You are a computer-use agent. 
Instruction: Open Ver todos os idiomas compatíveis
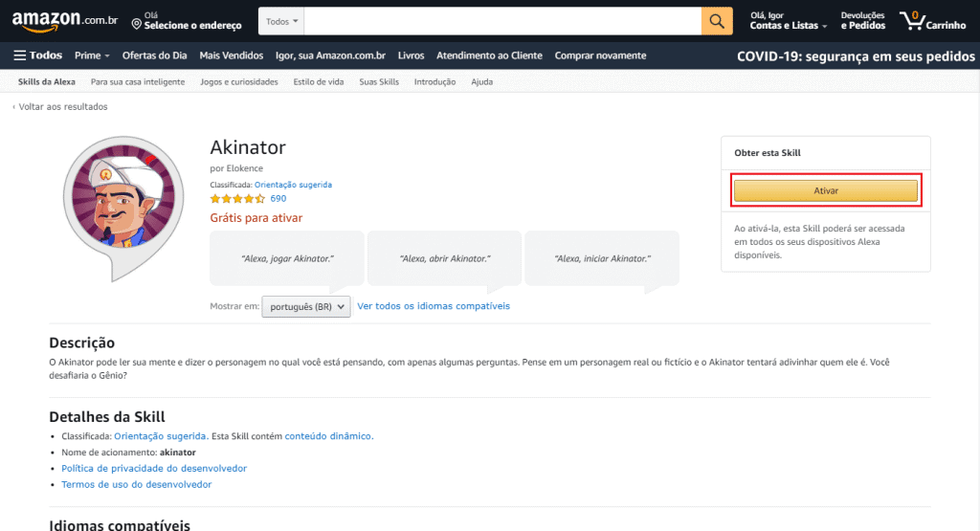[434, 306]
